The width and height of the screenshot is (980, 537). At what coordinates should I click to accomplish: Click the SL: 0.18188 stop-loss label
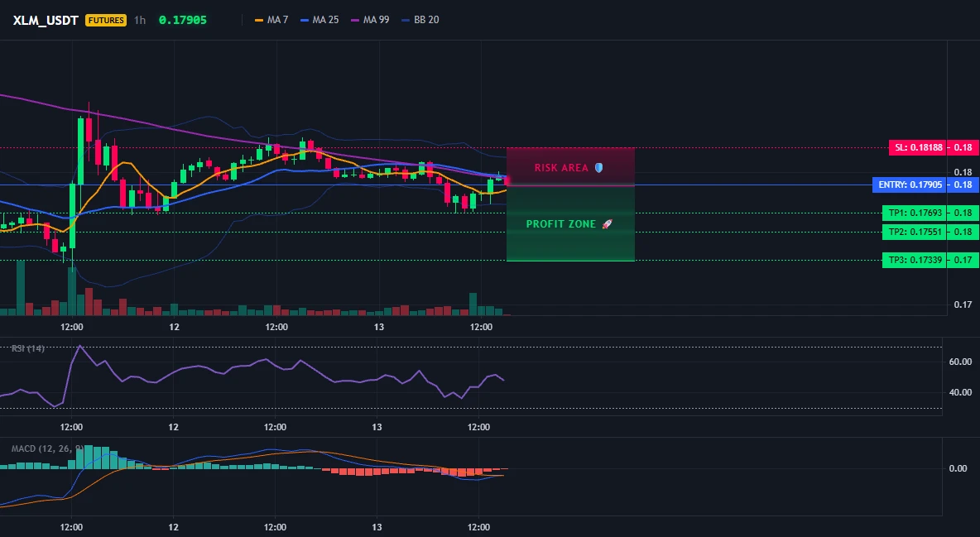917,147
